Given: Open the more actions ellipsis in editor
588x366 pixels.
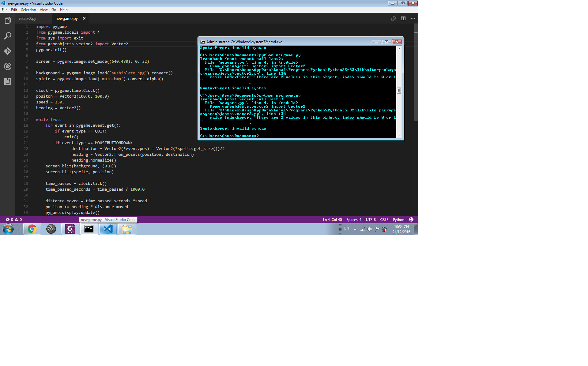Looking at the screenshot, I should coord(413,18).
